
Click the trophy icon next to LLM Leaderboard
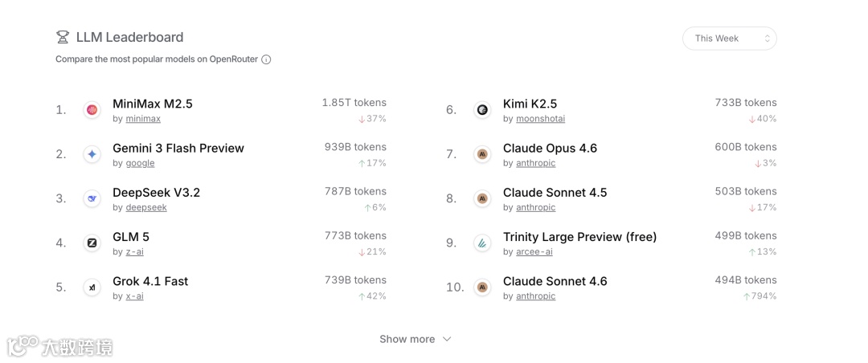point(63,37)
